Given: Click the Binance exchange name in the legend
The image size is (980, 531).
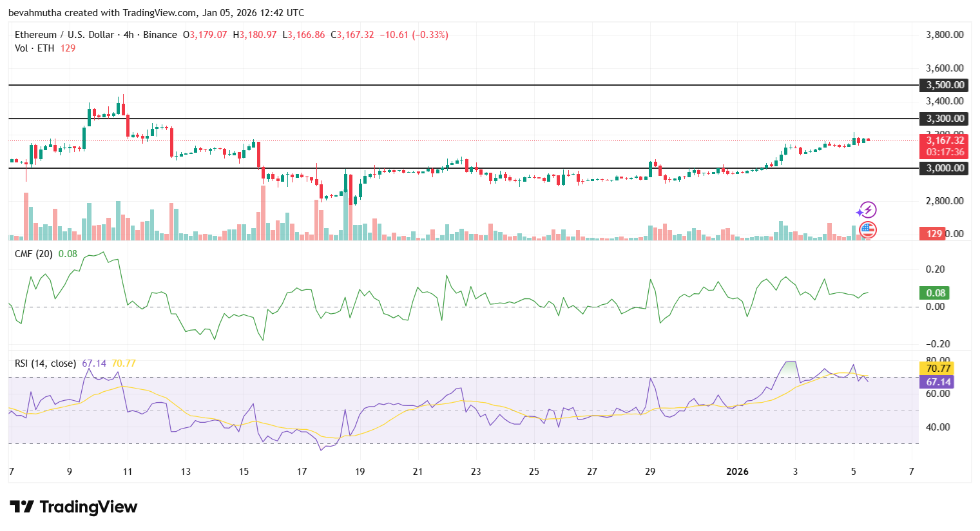Looking at the screenshot, I should coord(159,35).
